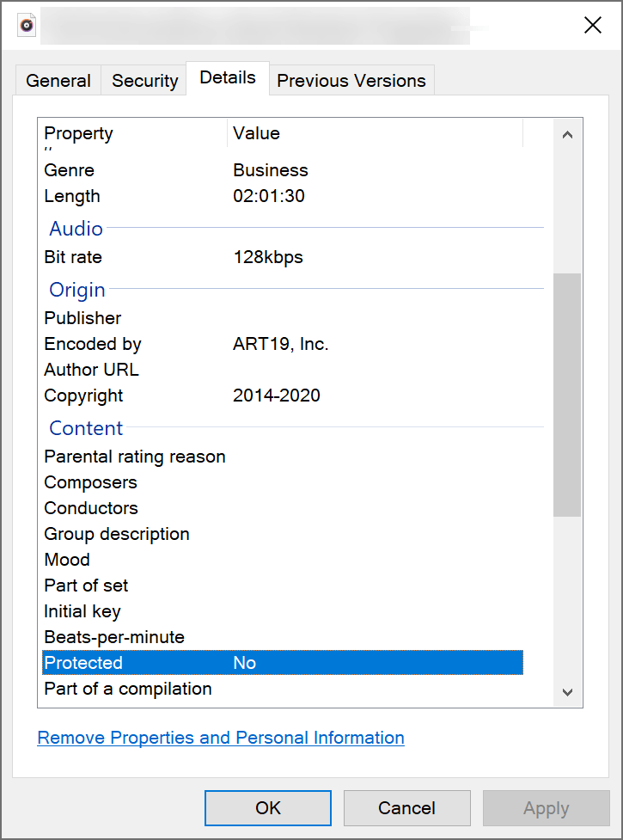Click the vertical scrollbar thumb
This screenshot has height=840, width=623.
(x=567, y=395)
